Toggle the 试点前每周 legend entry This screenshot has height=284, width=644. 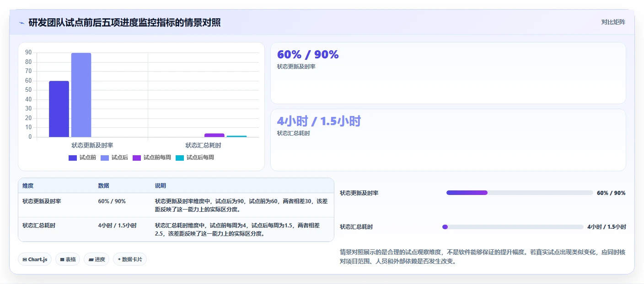point(152,158)
